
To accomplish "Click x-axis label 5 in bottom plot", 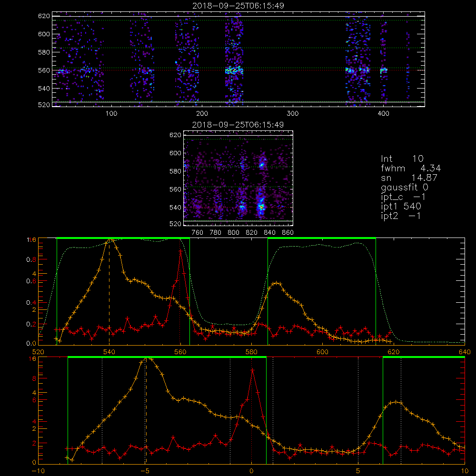I will (x=358, y=471).
